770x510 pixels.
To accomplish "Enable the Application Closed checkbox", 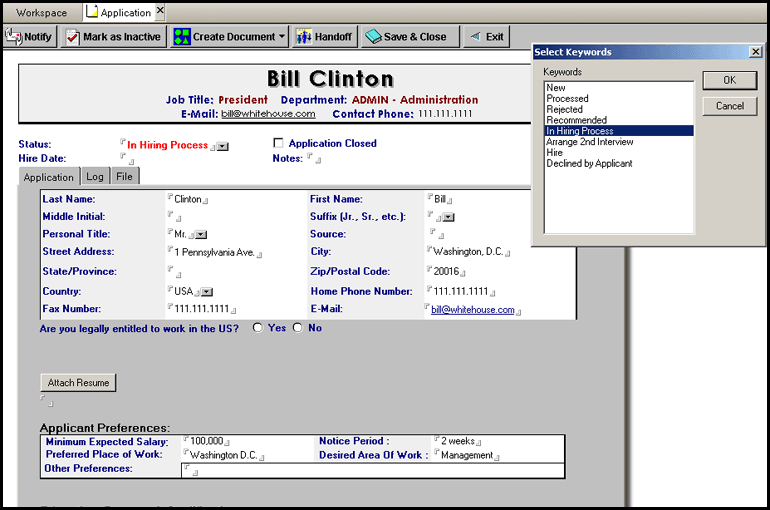I will pos(279,144).
